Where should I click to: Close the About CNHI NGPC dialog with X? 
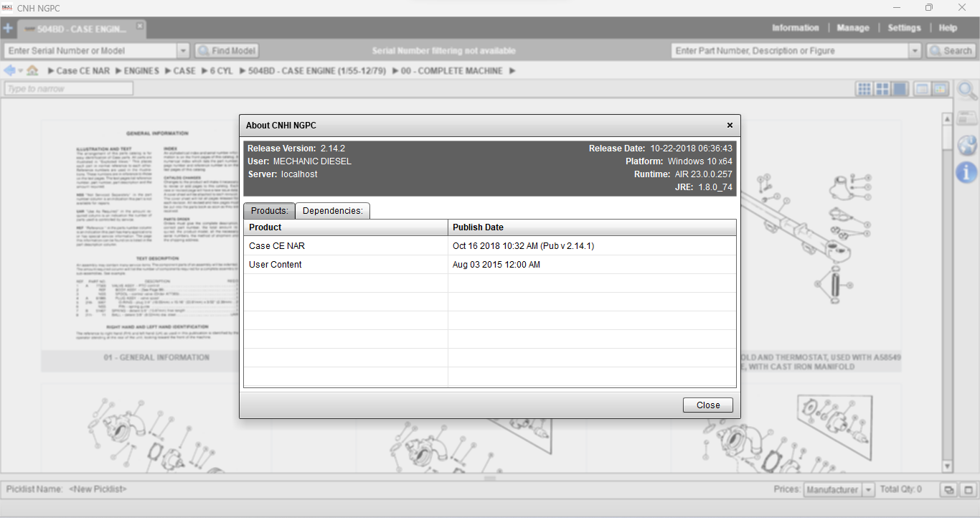(x=730, y=125)
